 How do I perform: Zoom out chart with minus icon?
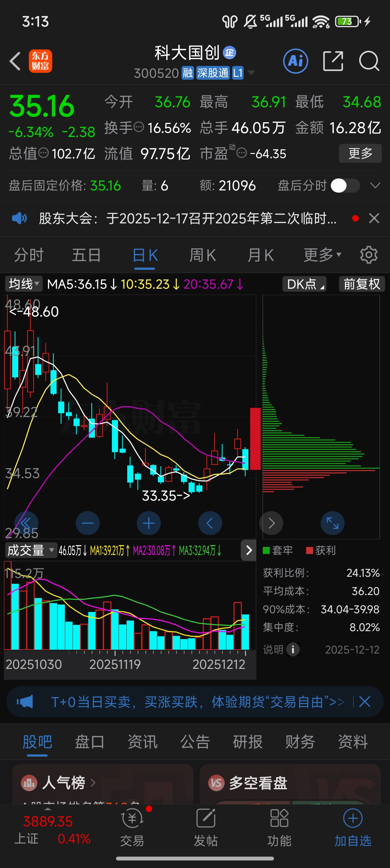(x=88, y=523)
